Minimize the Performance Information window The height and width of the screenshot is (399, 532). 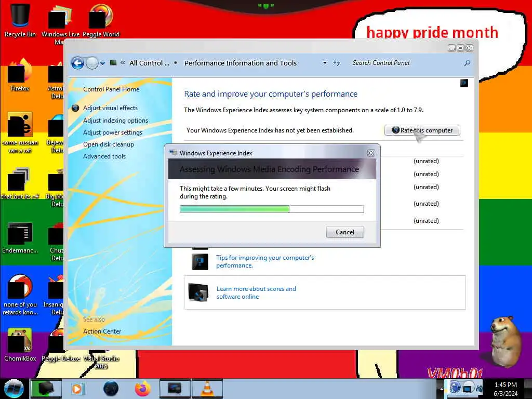click(x=451, y=48)
